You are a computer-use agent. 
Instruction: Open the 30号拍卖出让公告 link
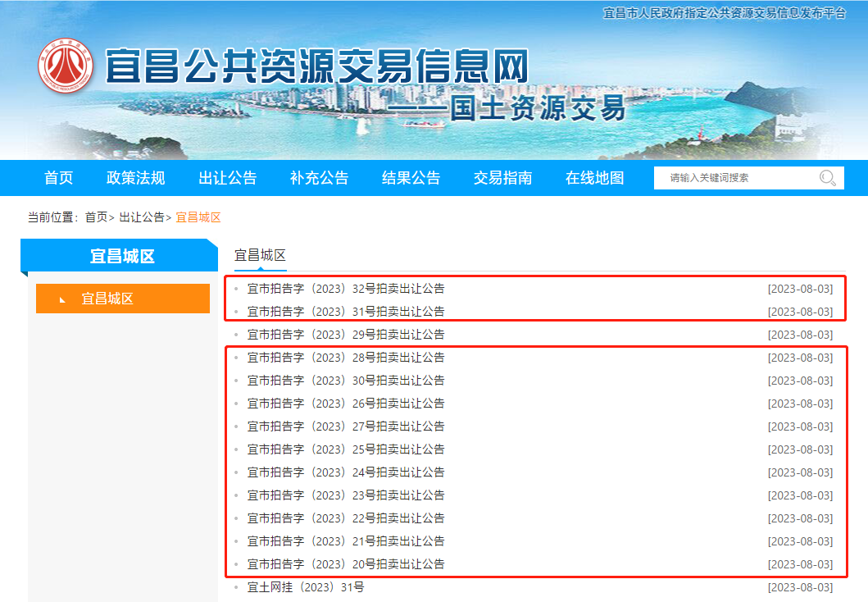[346, 381]
